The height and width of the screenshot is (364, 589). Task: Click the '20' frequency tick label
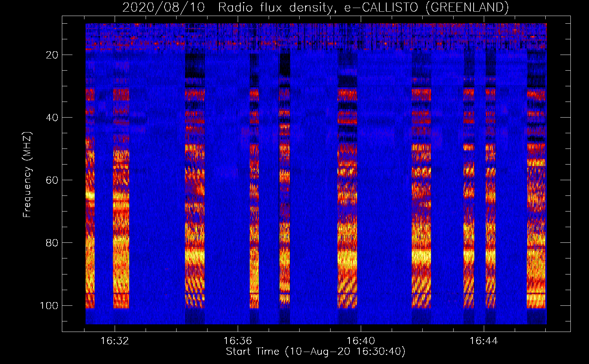click(52, 55)
